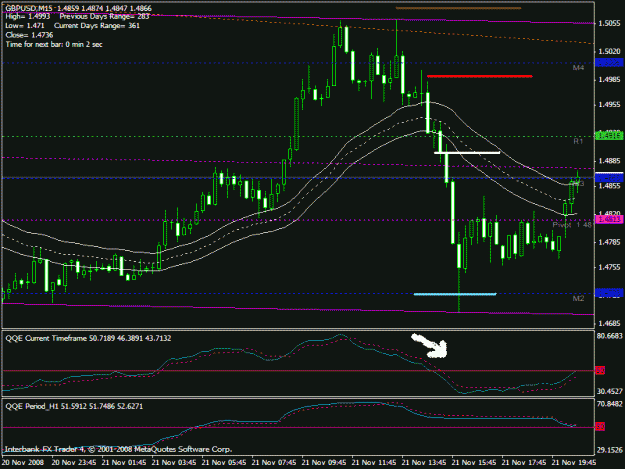This screenshot has width=625, height=469.
Task: Click the 30.4527 indicator scale value
Action: pyautogui.click(x=609, y=392)
